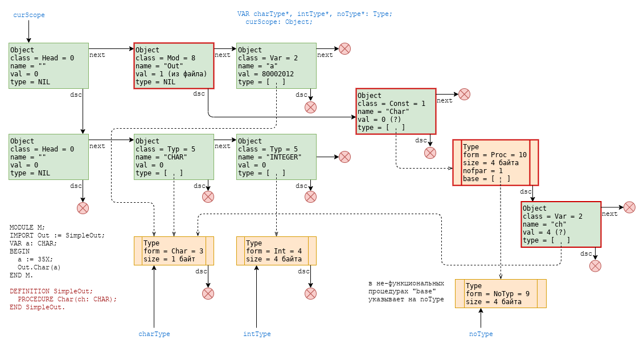Click the nil circle right of Const "Char" object
This screenshot has height=348, width=644.
pyautogui.click(x=464, y=94)
